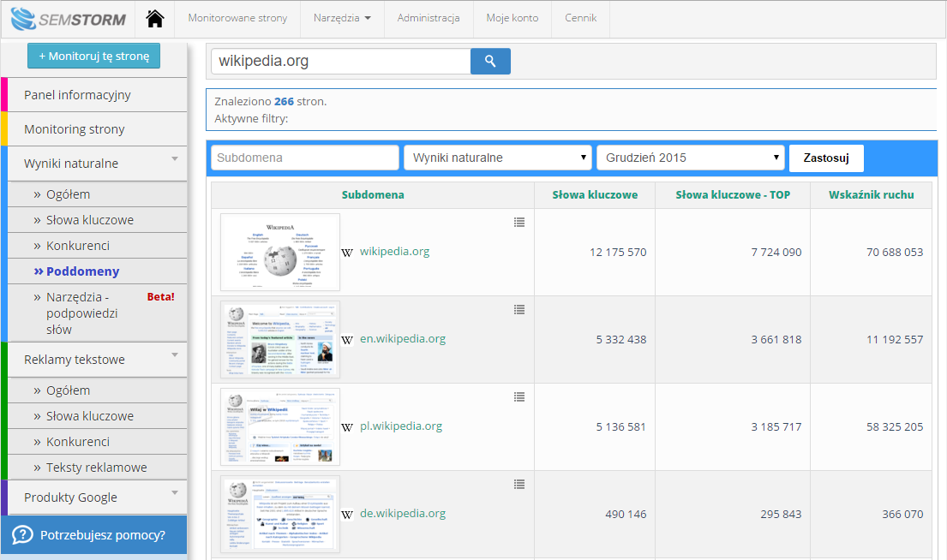Screen dimensions: 947x560
Task: Click the en.wikipedia.org page screenshot thumbnail
Action: tap(280, 339)
